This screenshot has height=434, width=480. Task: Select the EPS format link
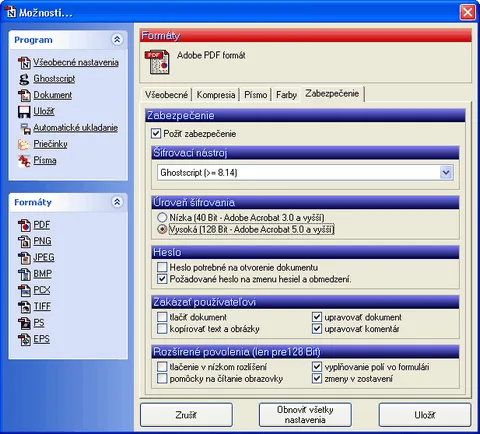click(x=41, y=339)
